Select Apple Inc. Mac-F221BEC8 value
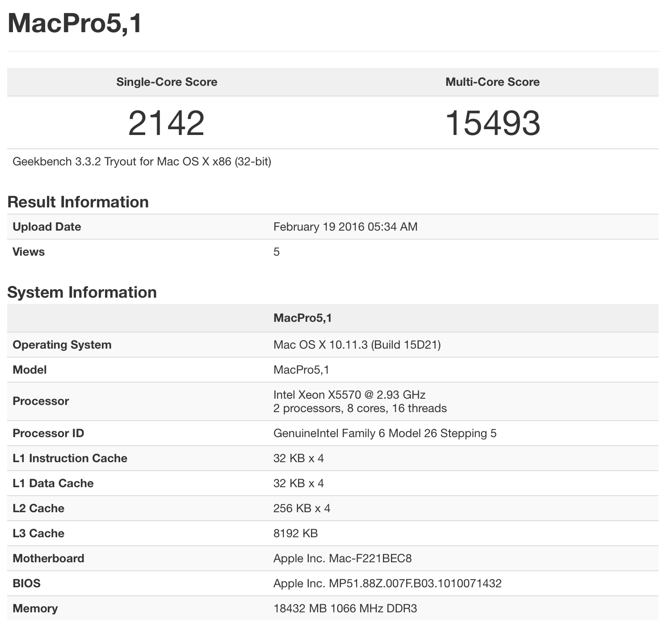Screen dimensions: 672x632 tap(342, 558)
